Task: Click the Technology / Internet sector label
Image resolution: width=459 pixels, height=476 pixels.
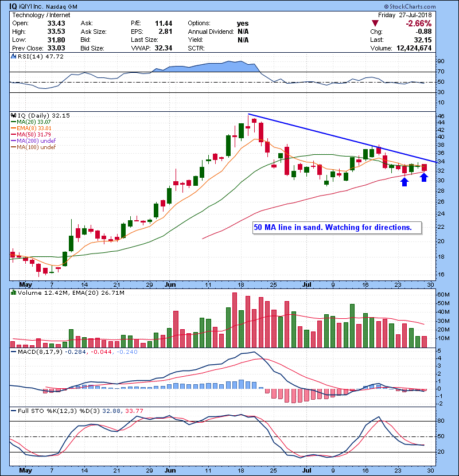Action: click(41, 15)
